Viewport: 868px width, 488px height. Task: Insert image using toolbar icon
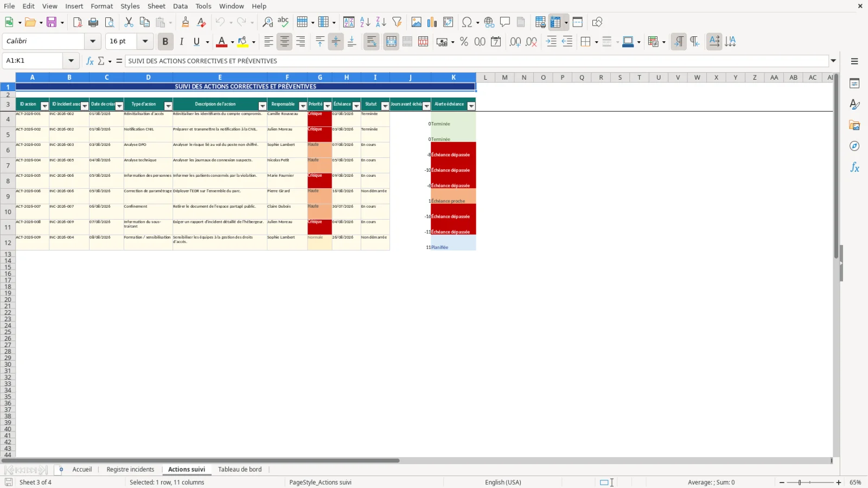416,22
